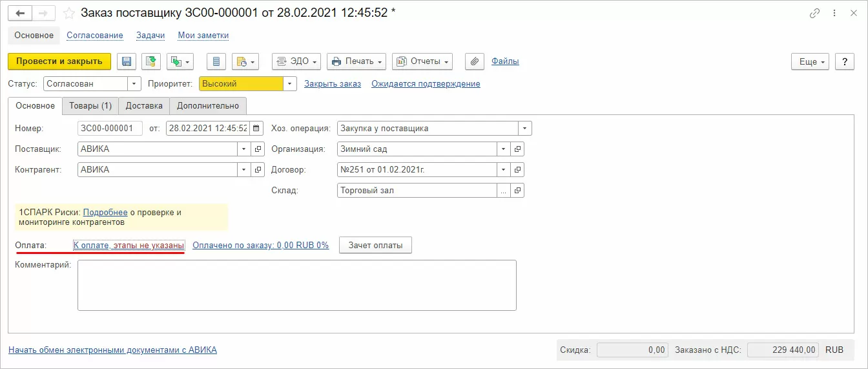868x369 pixels.
Task: Switch to the Товары (1) tab
Action: pyautogui.click(x=90, y=105)
